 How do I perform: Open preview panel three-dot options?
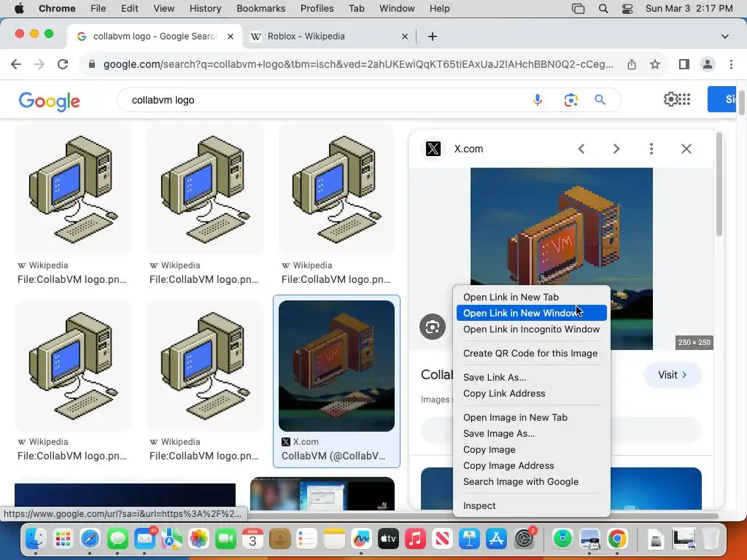click(651, 149)
